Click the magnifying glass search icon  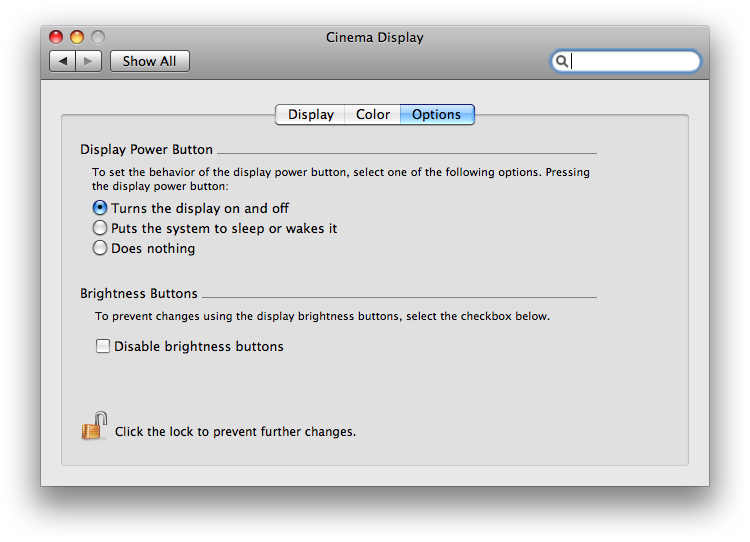coord(562,61)
